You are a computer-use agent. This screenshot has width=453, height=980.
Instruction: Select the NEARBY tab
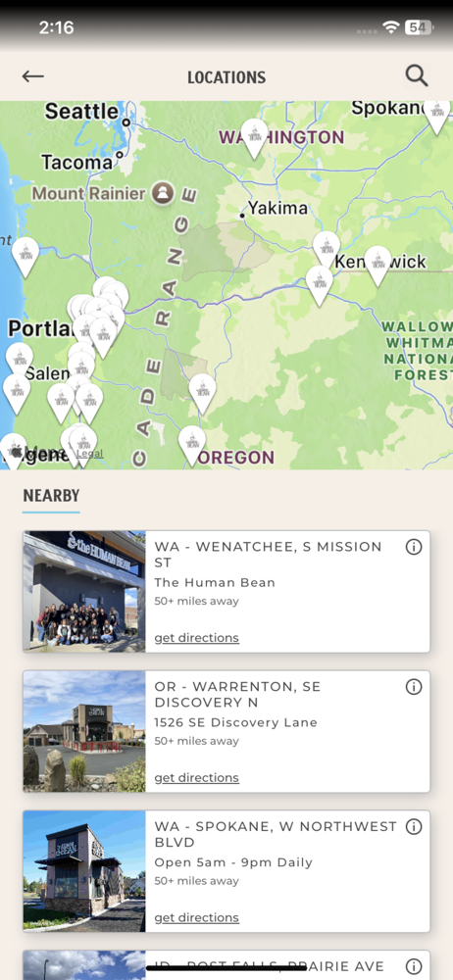[51, 496]
